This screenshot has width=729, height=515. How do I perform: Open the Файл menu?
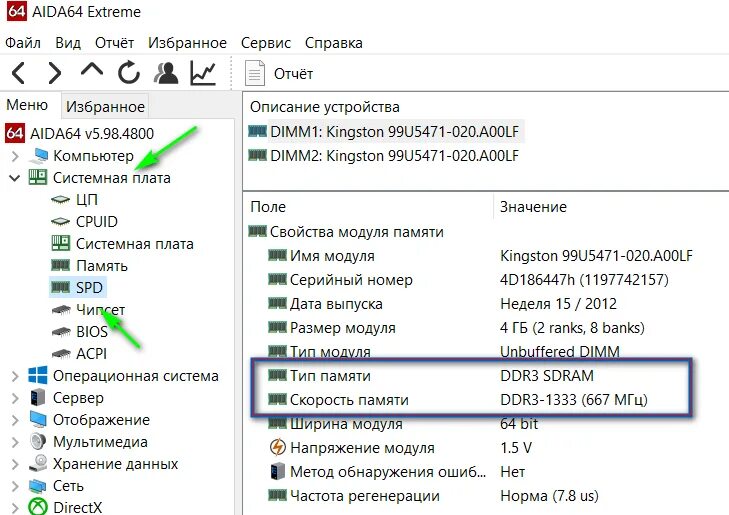[23, 43]
